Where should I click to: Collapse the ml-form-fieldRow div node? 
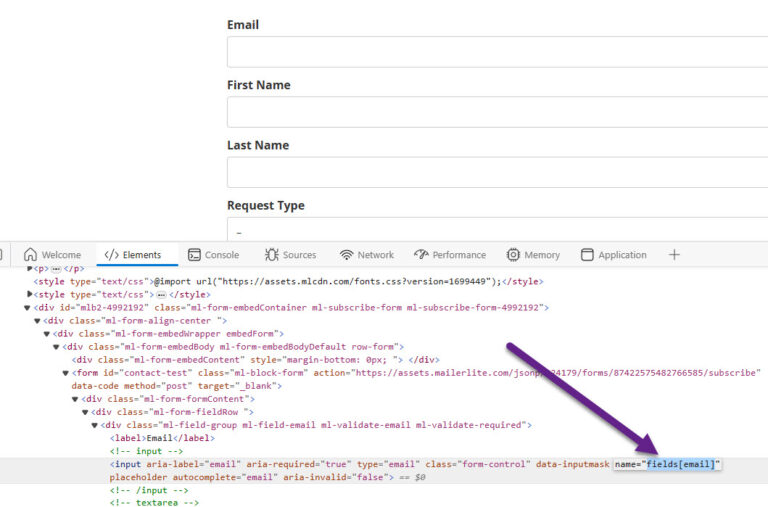point(85,412)
